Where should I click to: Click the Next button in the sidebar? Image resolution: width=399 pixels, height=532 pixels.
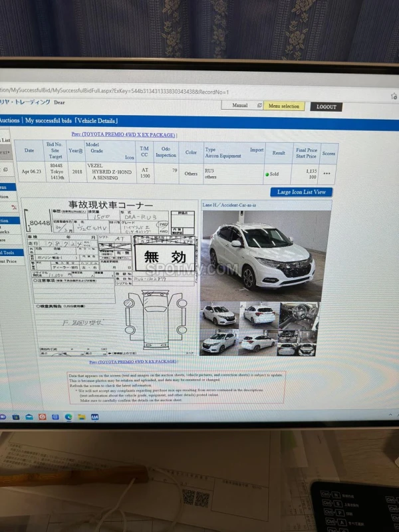[x=5, y=152]
